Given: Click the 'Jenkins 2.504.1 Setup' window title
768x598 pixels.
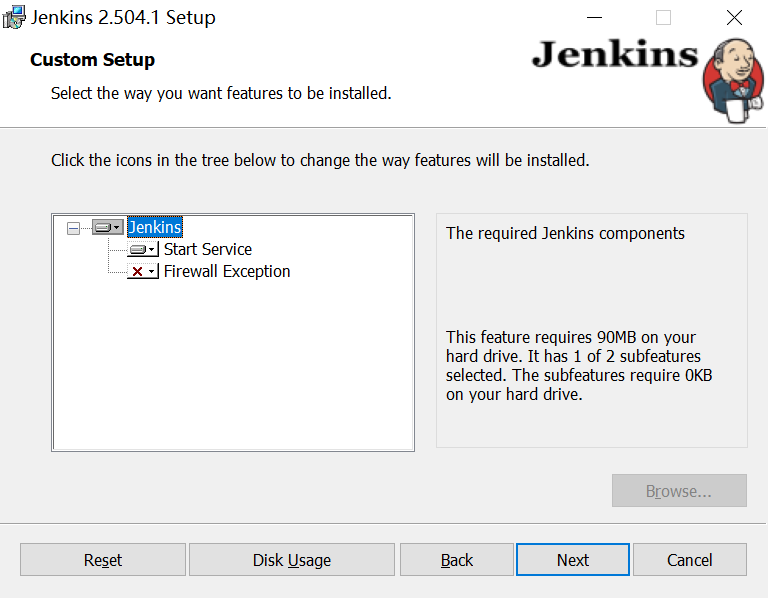Looking at the screenshot, I should click(x=123, y=18).
